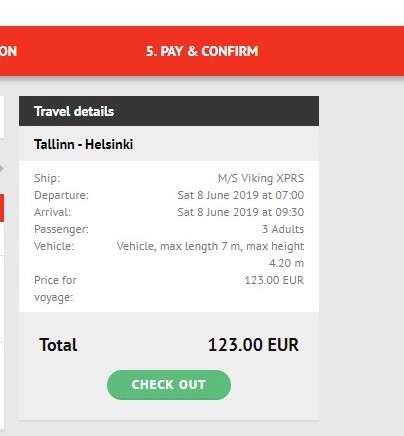Go to the previous step ending in ON
The image size is (404, 436).
8,51
